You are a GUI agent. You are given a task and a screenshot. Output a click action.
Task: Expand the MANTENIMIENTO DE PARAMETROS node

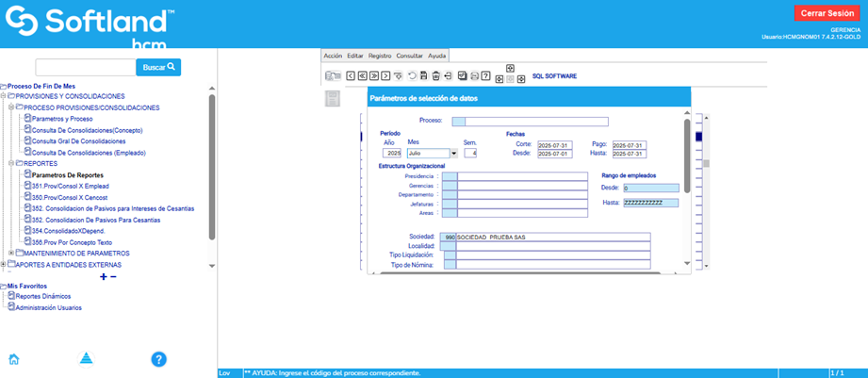coord(10,253)
